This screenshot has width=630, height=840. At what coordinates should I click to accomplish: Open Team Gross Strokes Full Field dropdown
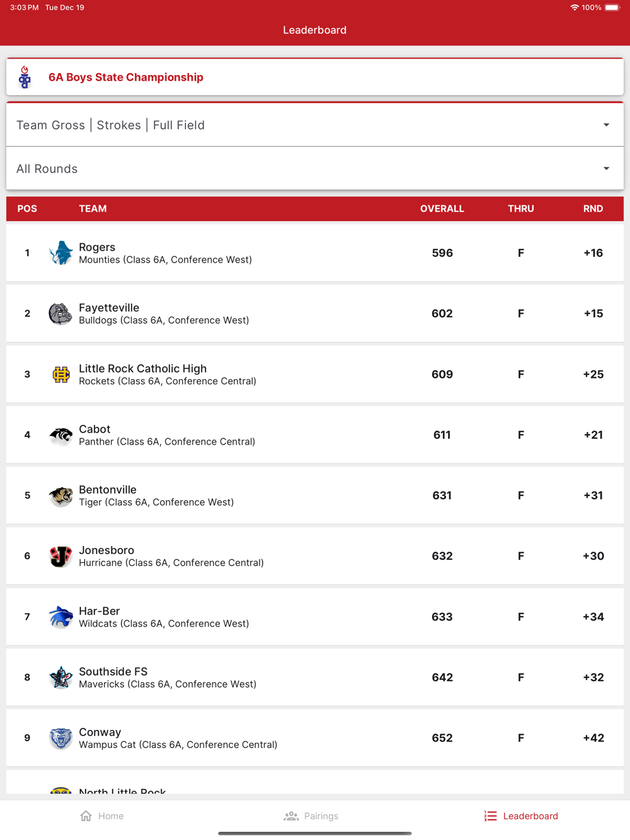[314, 125]
